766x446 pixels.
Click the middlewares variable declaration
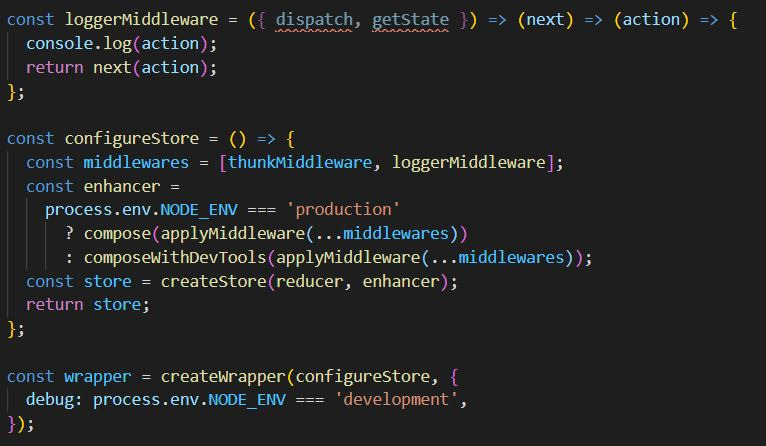(x=136, y=162)
